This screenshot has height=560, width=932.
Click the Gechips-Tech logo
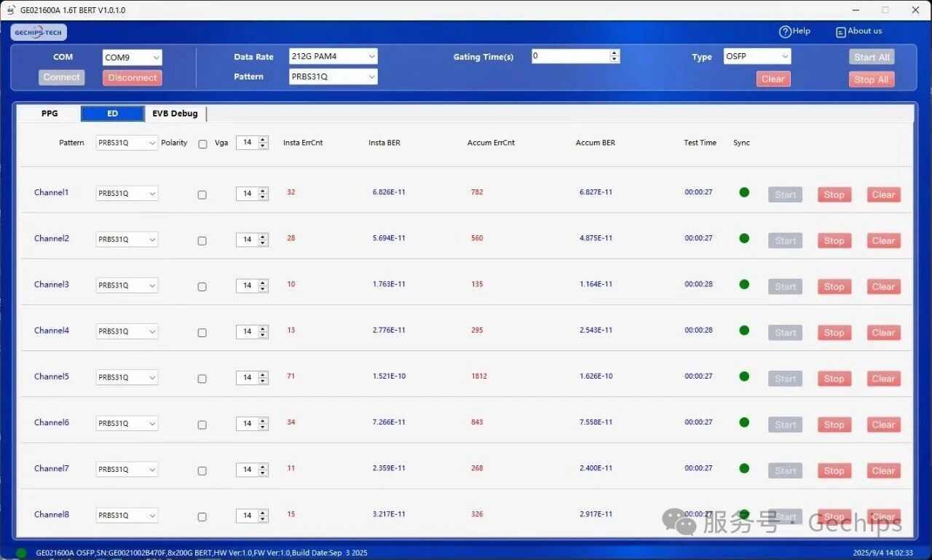click(x=39, y=32)
